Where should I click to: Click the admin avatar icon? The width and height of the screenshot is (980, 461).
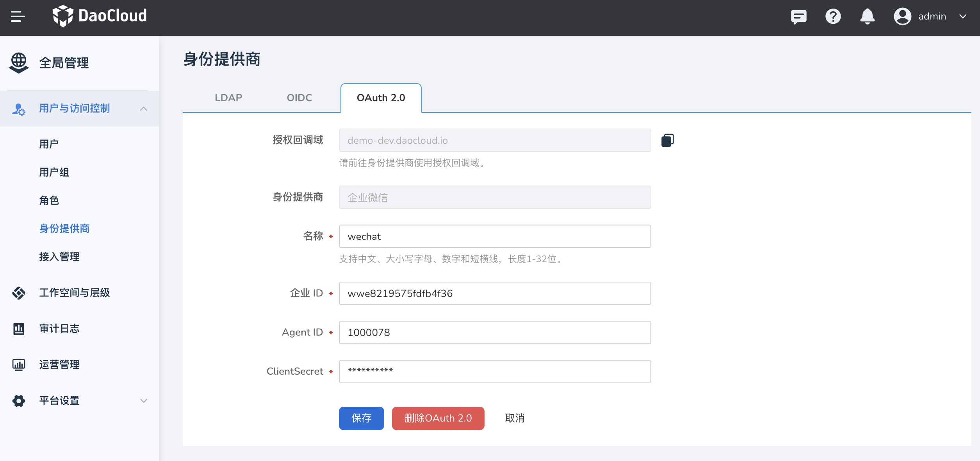click(902, 16)
